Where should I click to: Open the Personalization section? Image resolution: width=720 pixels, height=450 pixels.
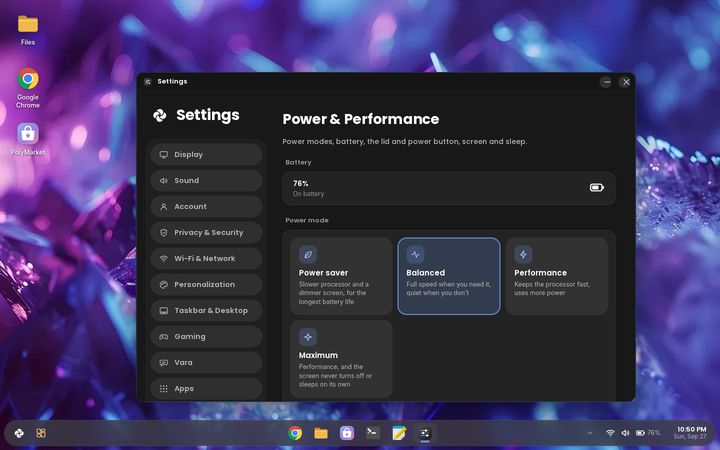206,285
